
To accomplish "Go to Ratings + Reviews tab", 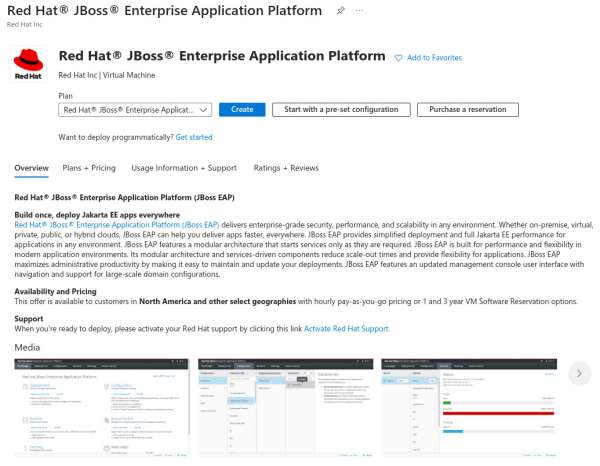I will (286, 168).
